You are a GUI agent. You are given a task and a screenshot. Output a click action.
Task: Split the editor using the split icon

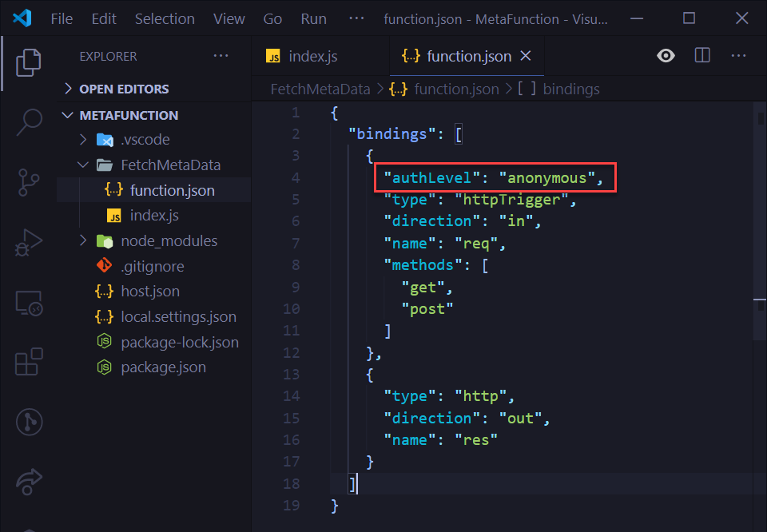(x=703, y=56)
